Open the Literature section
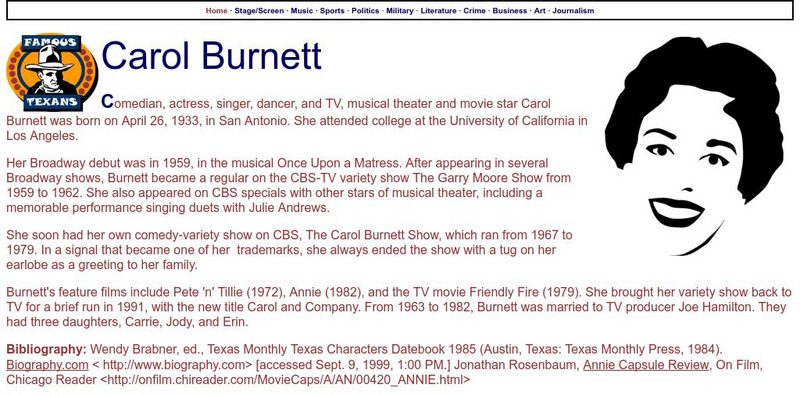800x395 pixels. tap(438, 11)
